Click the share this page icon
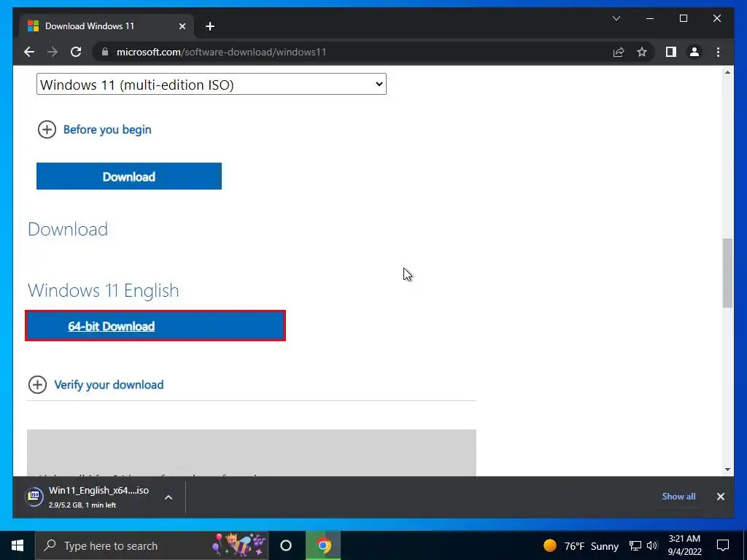This screenshot has height=560, width=747. coord(619,52)
